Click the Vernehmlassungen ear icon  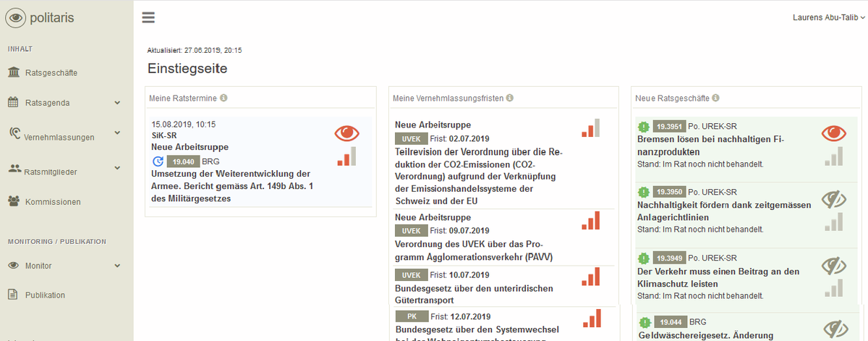click(x=14, y=134)
